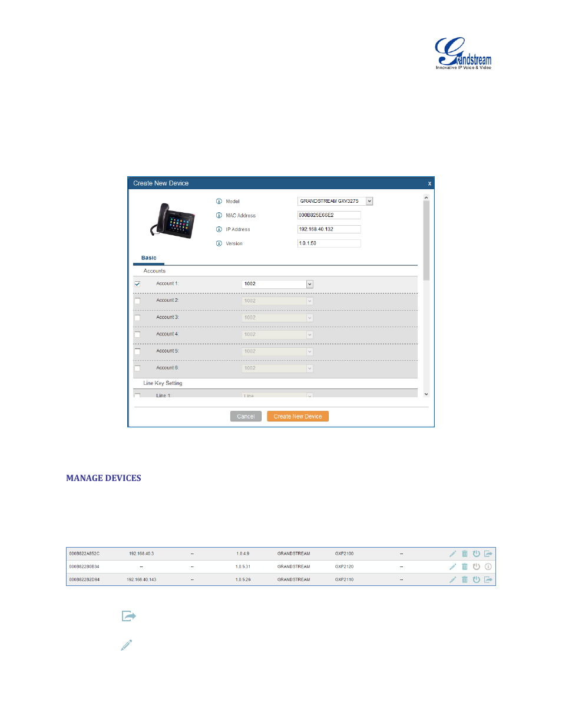Click the Create New Device button
Viewport: 562px width, 728px height.
pyautogui.click(x=297, y=416)
